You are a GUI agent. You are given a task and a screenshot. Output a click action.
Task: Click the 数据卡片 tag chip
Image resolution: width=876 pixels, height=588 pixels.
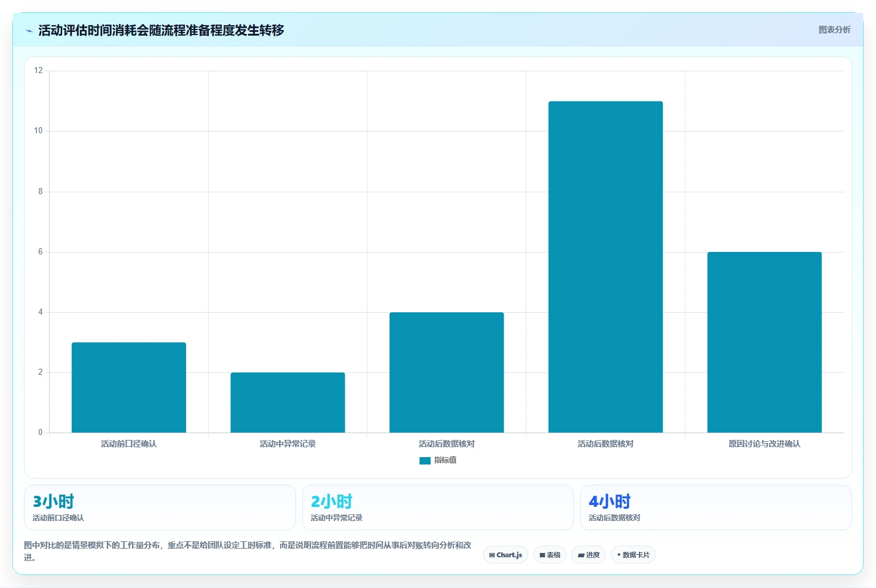pyautogui.click(x=633, y=555)
